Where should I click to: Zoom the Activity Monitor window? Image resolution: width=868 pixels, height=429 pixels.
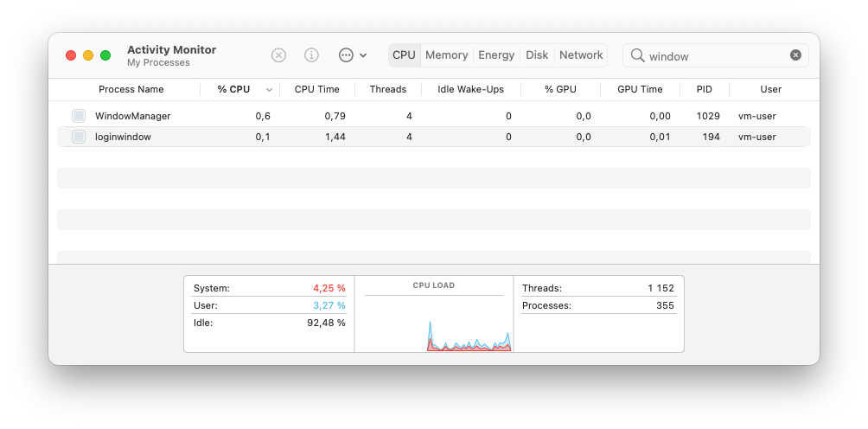(105, 55)
